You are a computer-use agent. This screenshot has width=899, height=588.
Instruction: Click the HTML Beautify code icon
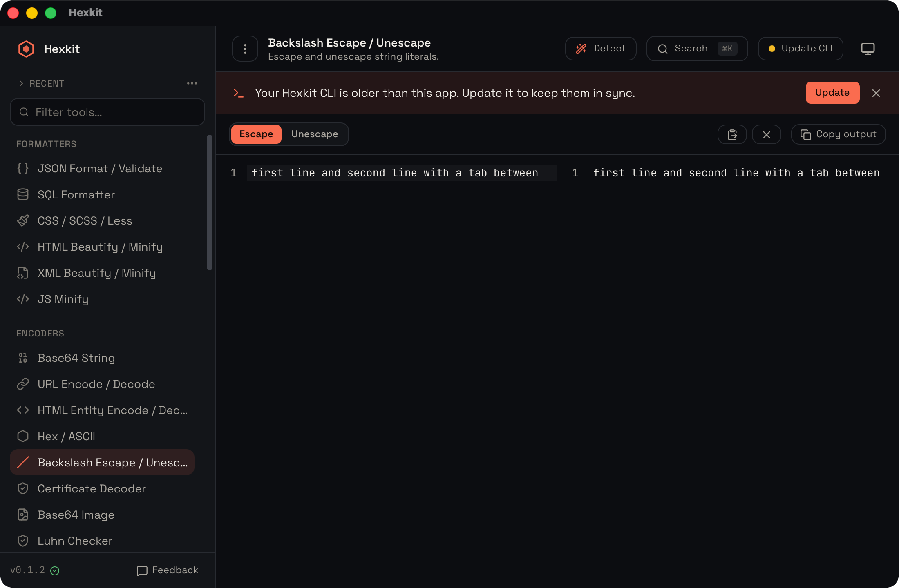click(23, 247)
